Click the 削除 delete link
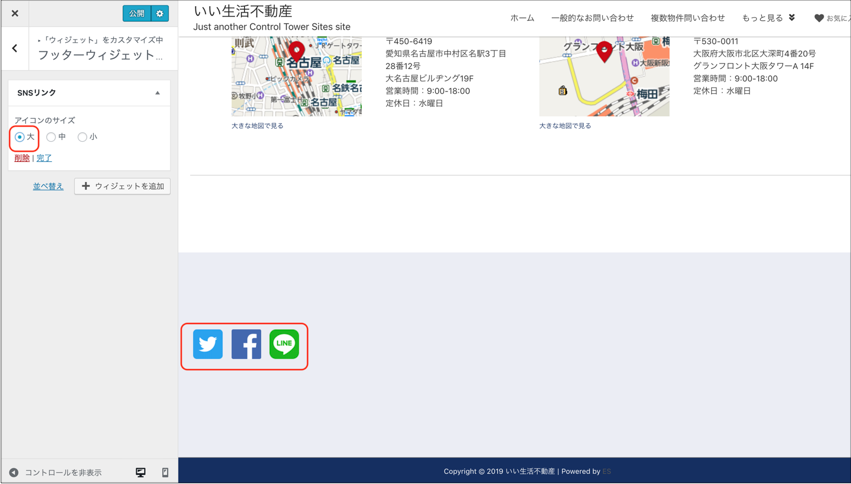This screenshot has width=851, height=484. click(22, 158)
